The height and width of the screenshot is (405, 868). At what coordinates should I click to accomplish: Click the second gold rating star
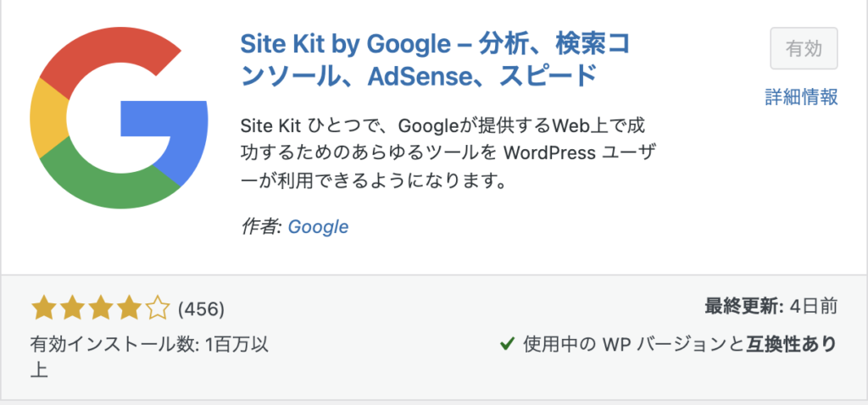pyautogui.click(x=72, y=307)
